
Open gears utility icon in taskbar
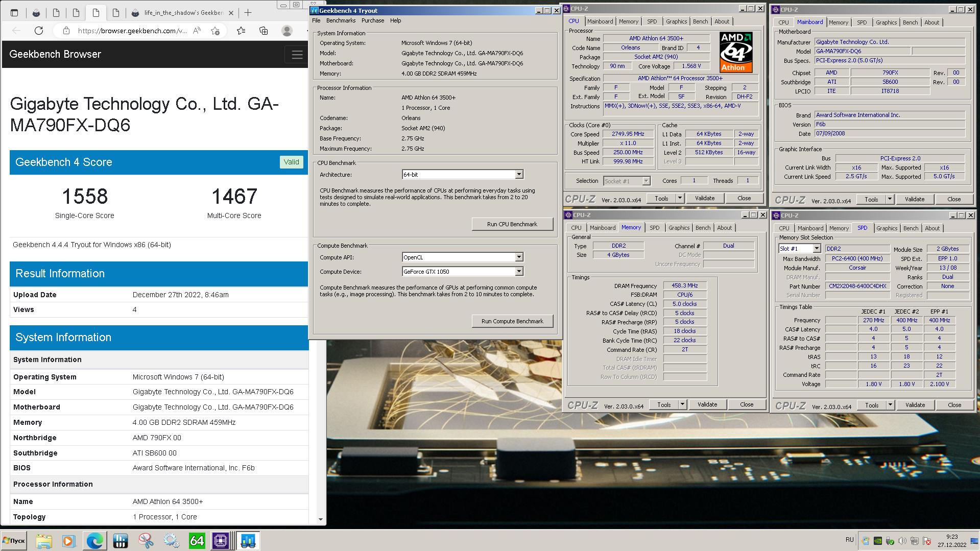(x=171, y=541)
